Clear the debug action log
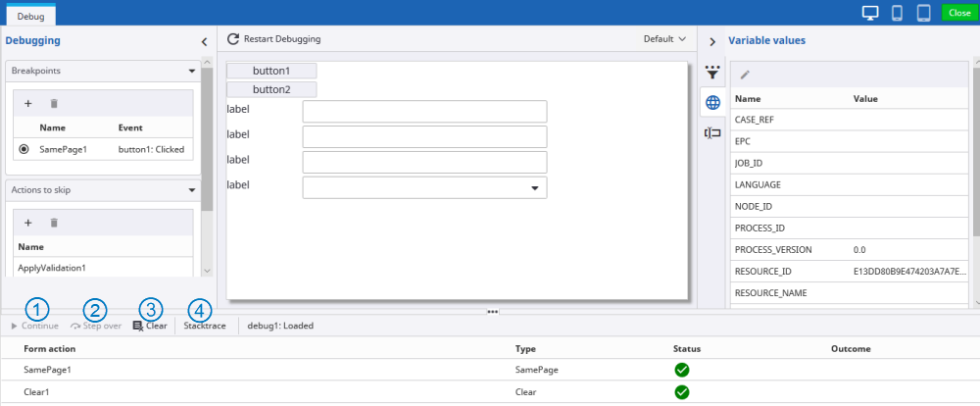Image resolution: width=980 pixels, height=406 pixels. tap(150, 325)
